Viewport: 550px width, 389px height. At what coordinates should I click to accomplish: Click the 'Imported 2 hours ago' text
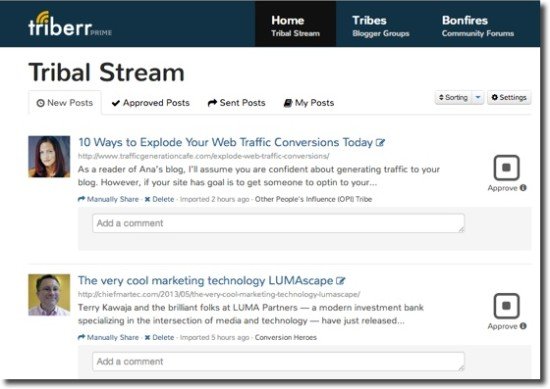[215, 199]
